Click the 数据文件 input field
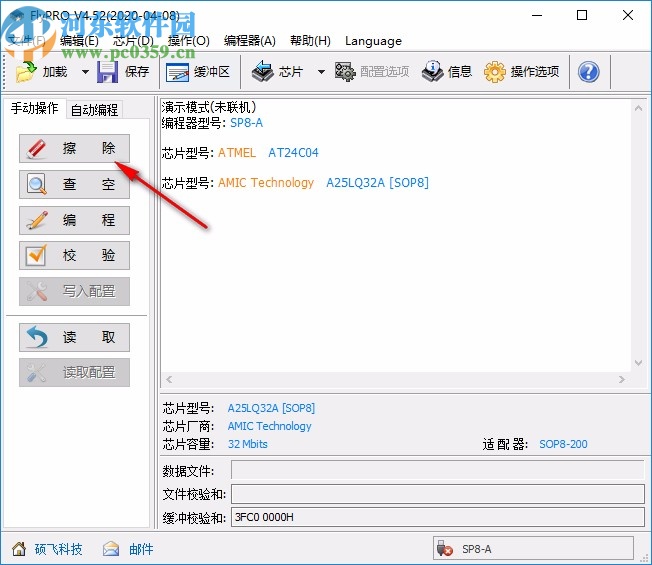 click(x=437, y=470)
